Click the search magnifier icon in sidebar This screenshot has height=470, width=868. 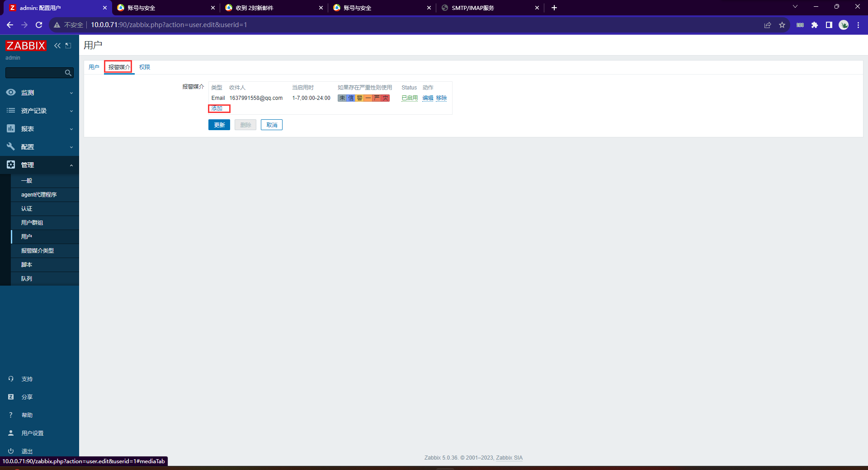[68, 73]
